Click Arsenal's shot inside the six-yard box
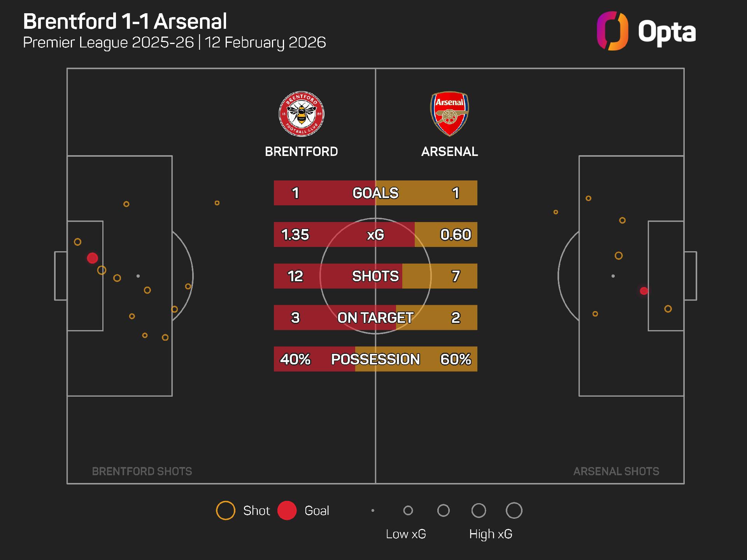Image resolution: width=747 pixels, height=560 pixels. click(668, 309)
